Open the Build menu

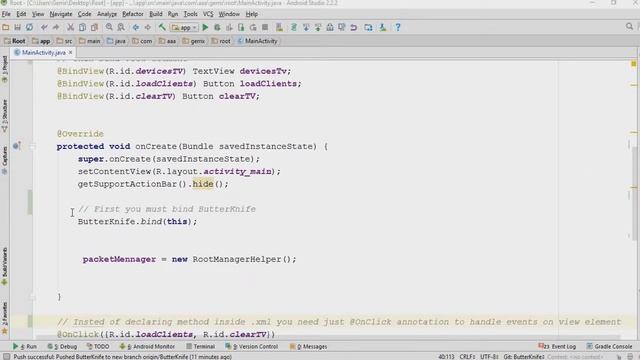(x=156, y=14)
